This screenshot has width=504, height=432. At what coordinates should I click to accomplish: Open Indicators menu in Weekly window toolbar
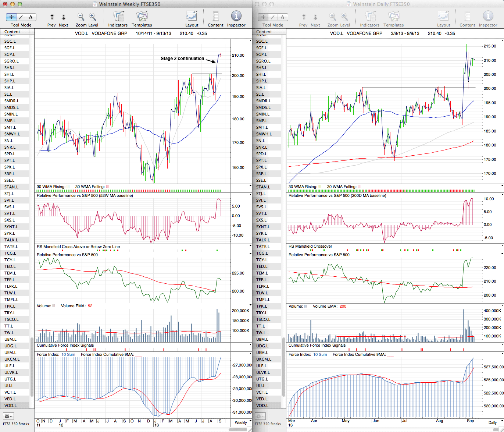(118, 17)
